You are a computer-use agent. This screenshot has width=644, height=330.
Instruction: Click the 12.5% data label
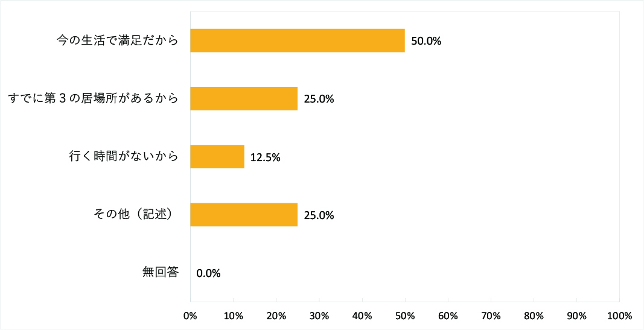pos(266,157)
